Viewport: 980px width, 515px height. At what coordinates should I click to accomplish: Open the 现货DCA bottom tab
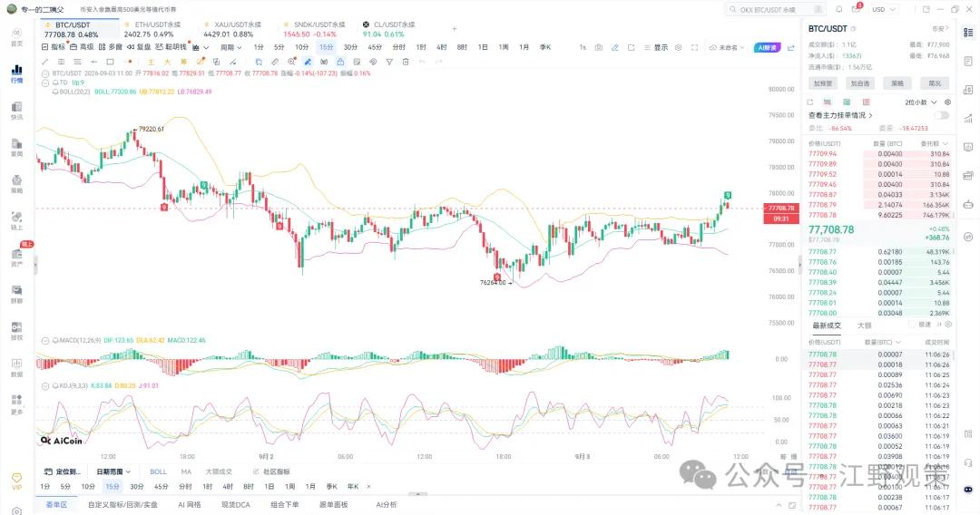tap(236, 504)
